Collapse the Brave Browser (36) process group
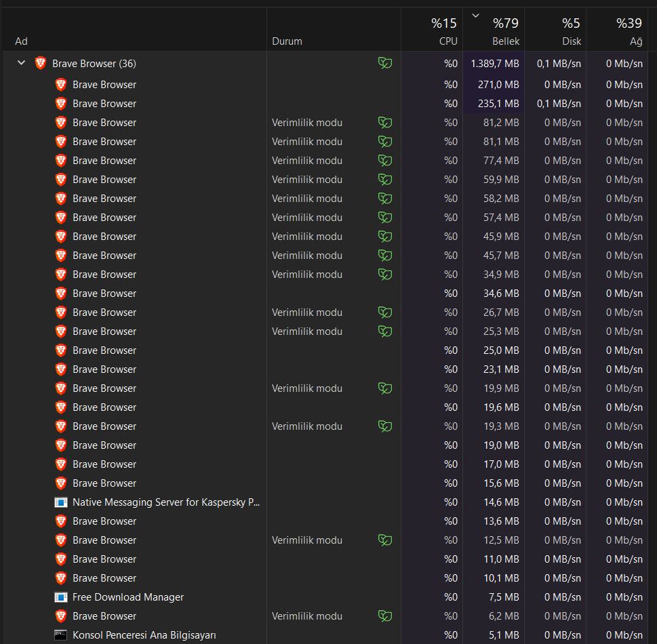 point(22,63)
